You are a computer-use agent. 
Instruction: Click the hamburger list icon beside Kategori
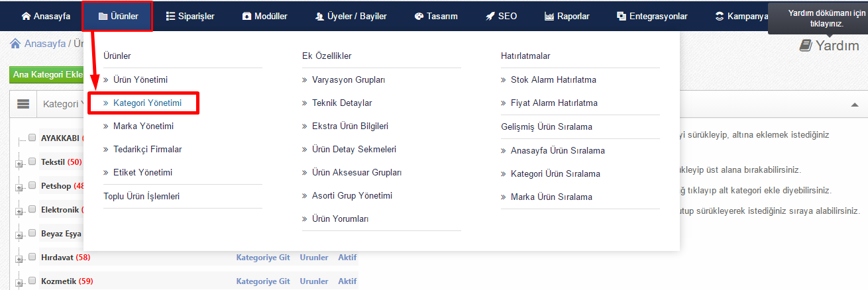pyautogui.click(x=24, y=104)
